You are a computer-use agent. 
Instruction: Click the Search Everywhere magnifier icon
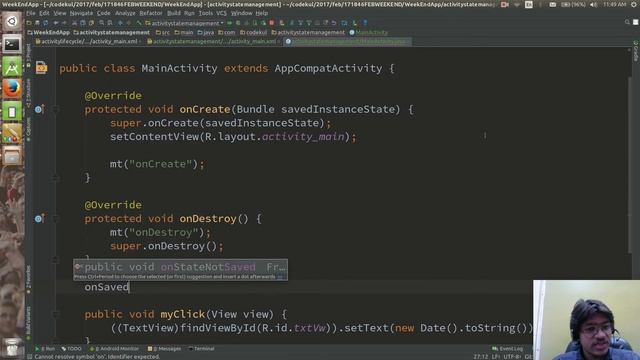point(627,22)
